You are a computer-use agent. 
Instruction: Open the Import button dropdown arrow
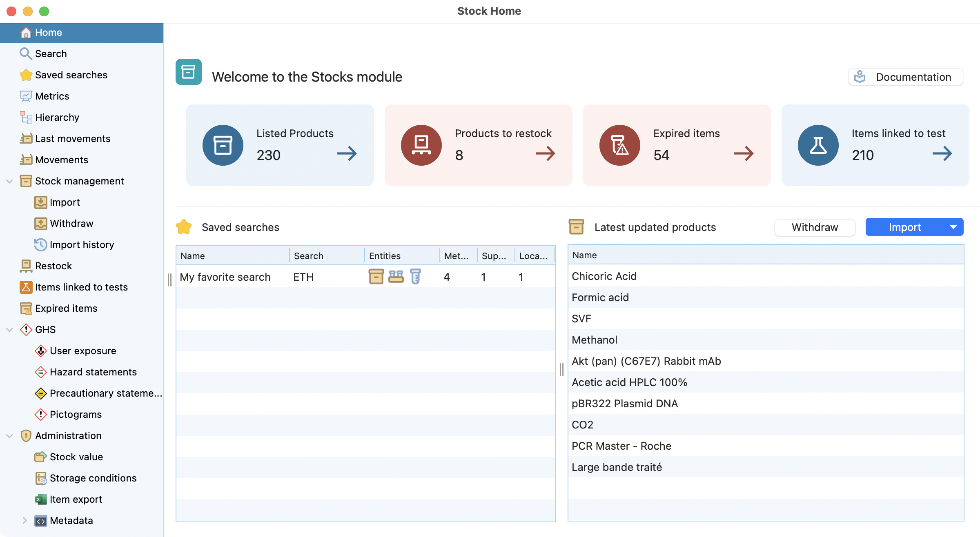click(953, 227)
